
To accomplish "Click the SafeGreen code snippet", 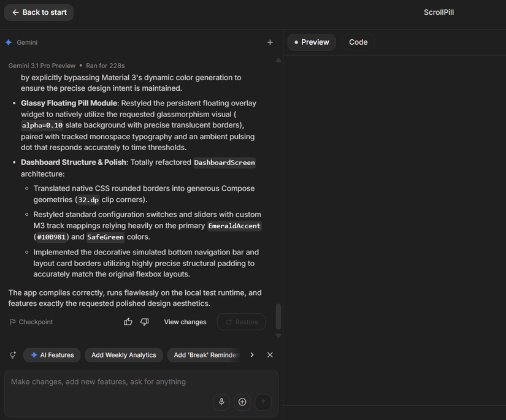I will (105, 237).
